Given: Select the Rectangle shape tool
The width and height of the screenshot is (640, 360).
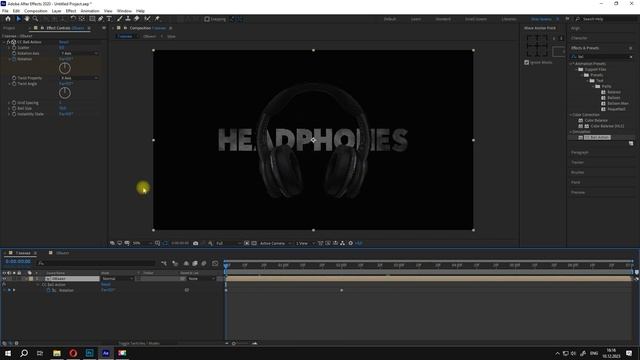Looking at the screenshot, I should coord(92,19).
